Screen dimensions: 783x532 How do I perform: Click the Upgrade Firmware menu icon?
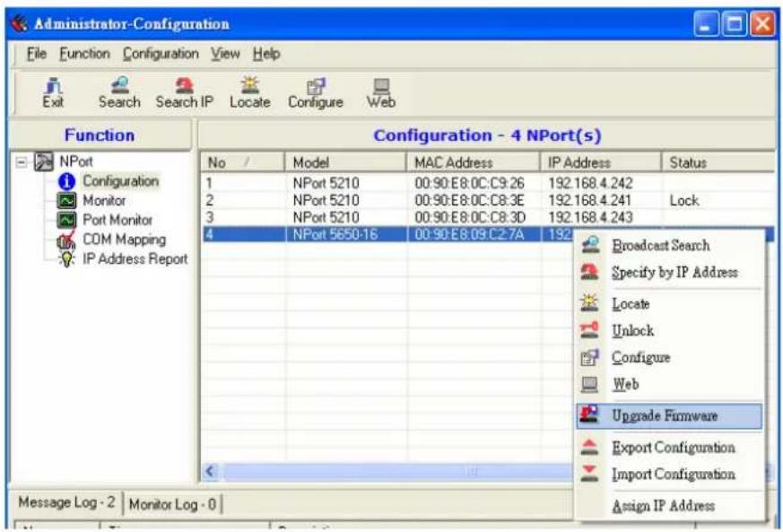(x=590, y=415)
